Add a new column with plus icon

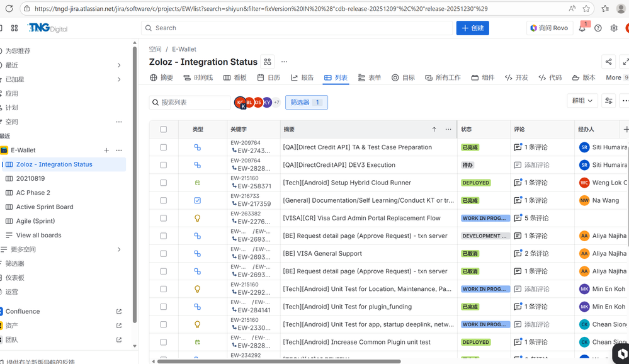point(625,129)
